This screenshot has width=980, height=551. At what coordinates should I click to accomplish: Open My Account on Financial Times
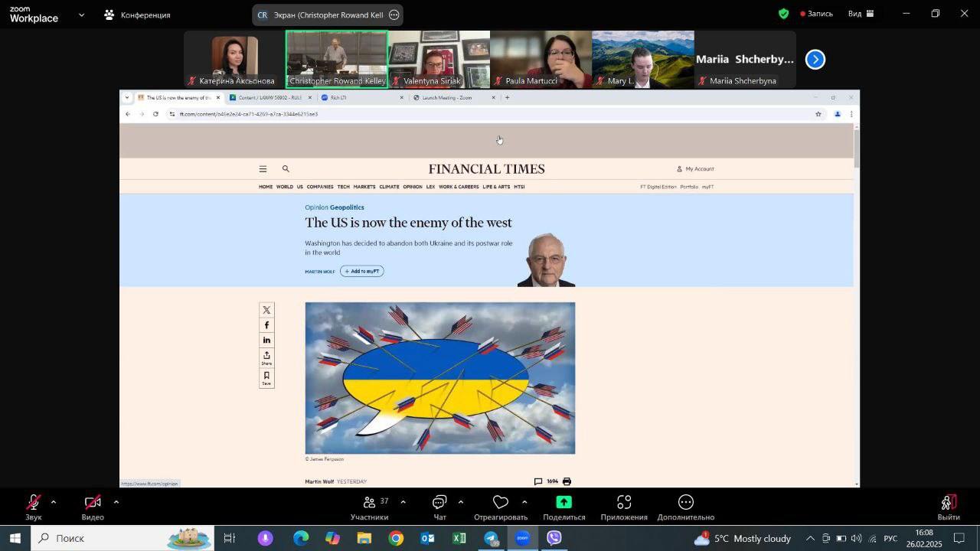point(695,169)
